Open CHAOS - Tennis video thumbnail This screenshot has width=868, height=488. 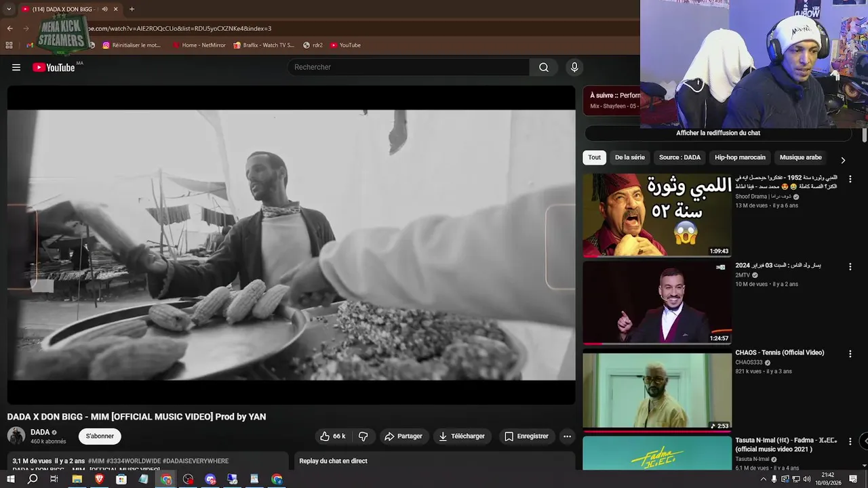[x=657, y=390]
